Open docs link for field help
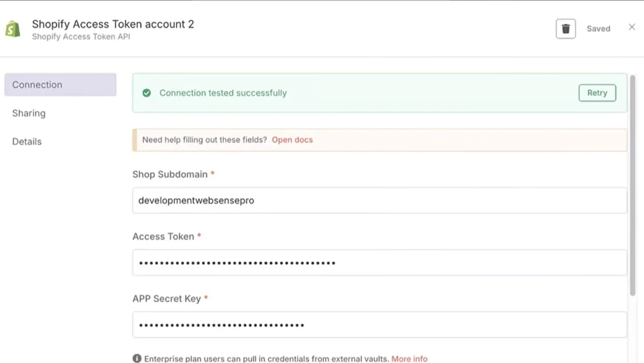Screen dimensions: 644x363 [292, 140]
